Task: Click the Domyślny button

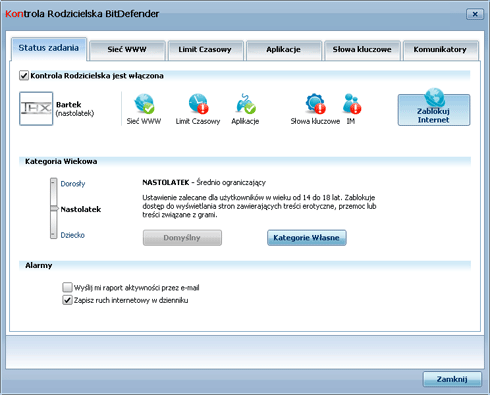Action: pos(182,238)
